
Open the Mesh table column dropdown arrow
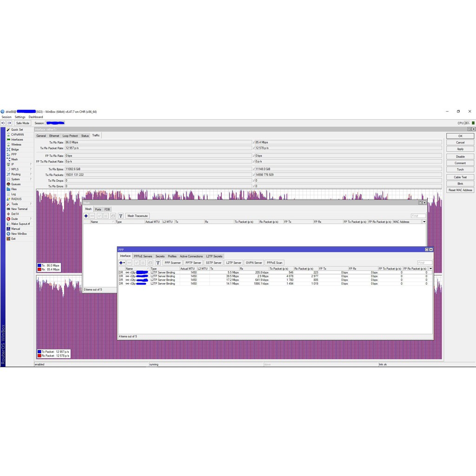(424, 222)
